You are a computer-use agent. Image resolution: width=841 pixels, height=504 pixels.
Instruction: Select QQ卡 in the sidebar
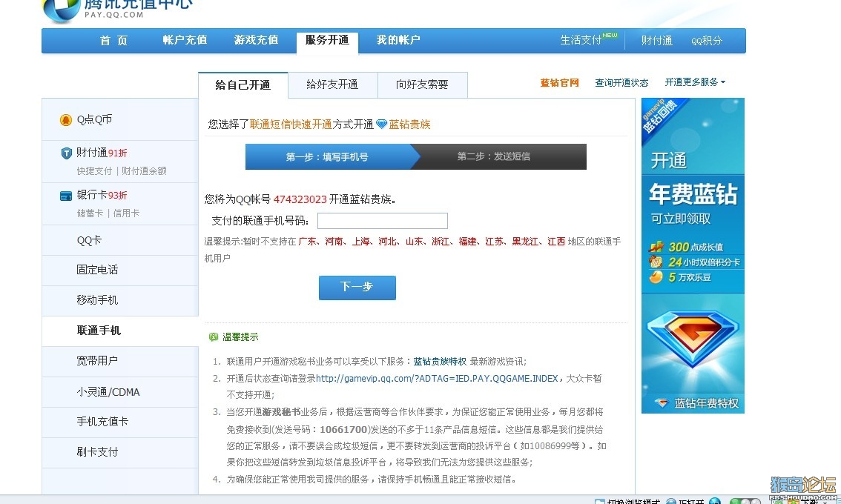coord(120,240)
